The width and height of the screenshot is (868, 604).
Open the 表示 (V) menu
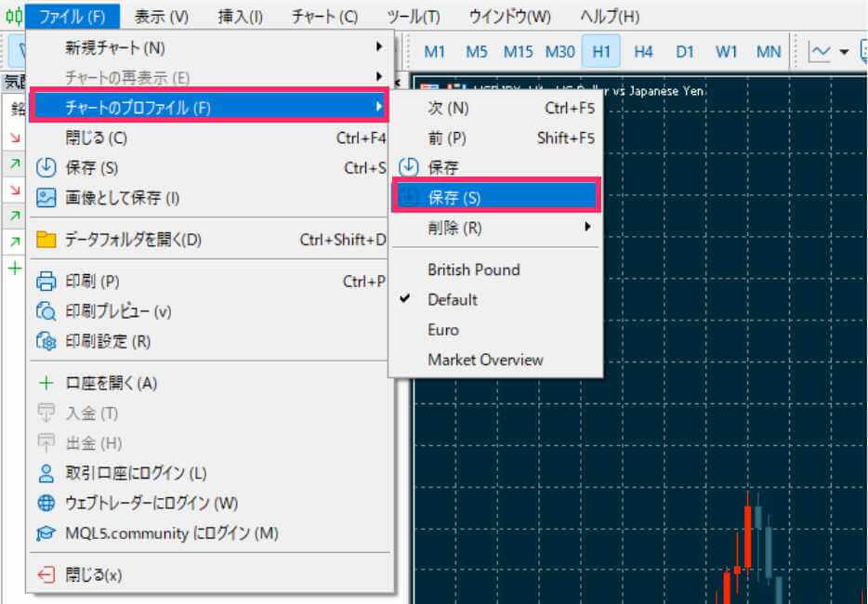coord(161,17)
